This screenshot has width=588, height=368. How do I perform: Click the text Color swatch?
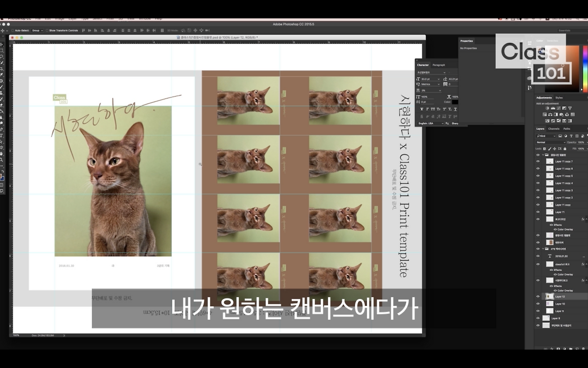click(455, 102)
